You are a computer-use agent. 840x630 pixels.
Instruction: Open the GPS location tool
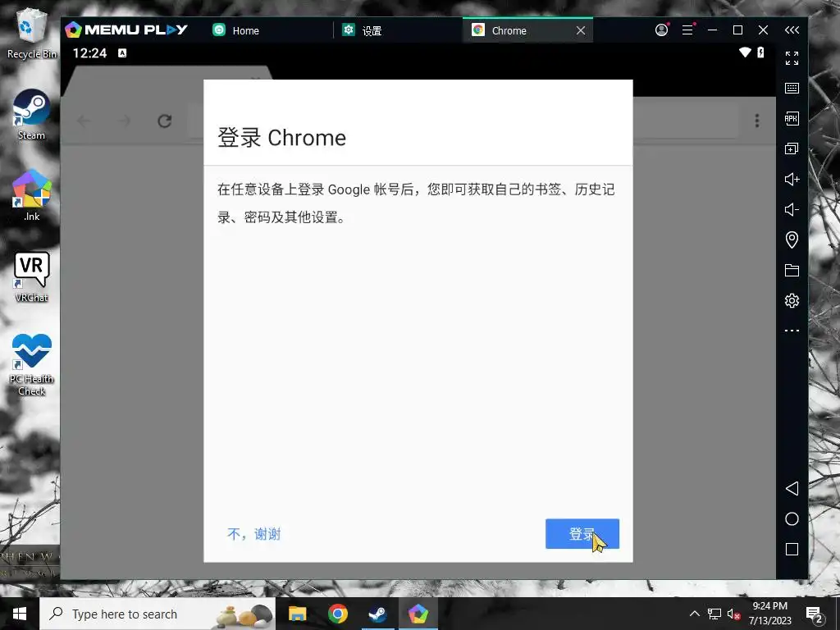(792, 240)
